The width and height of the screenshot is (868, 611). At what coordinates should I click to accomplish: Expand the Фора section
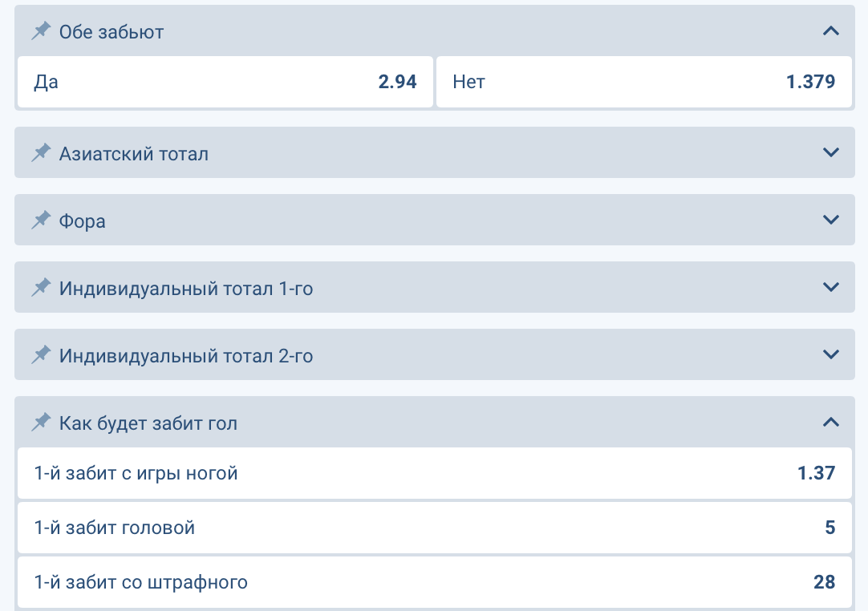[831, 220]
